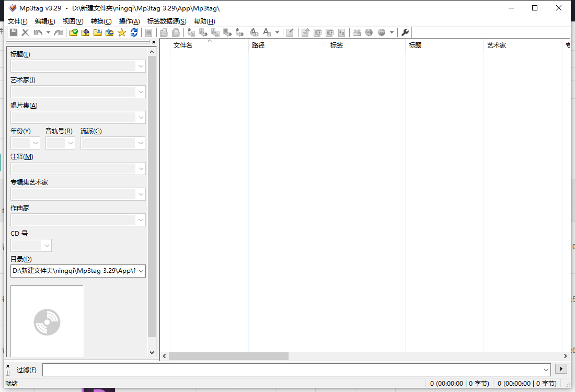Click the tag panel vertical scrollbar thumb
The image size is (575, 392).
[152, 196]
